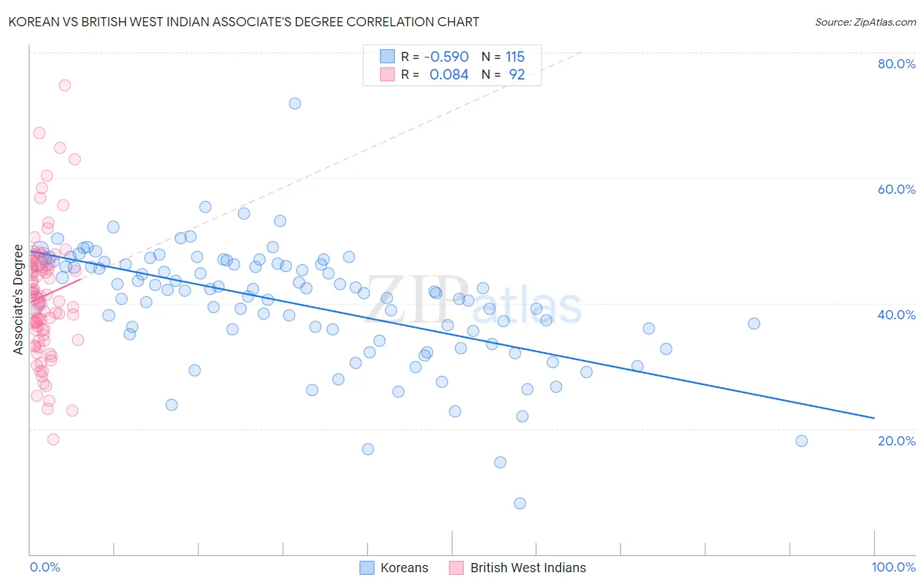This screenshot has height=586, width=924.
Task: Click the 20.0% y-axis tick label
Action: (x=896, y=441)
